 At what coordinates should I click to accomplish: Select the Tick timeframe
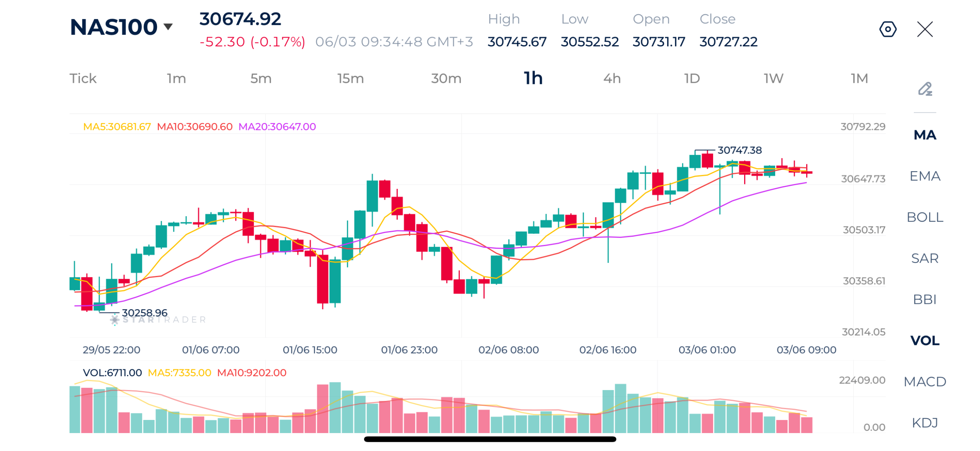(83, 78)
